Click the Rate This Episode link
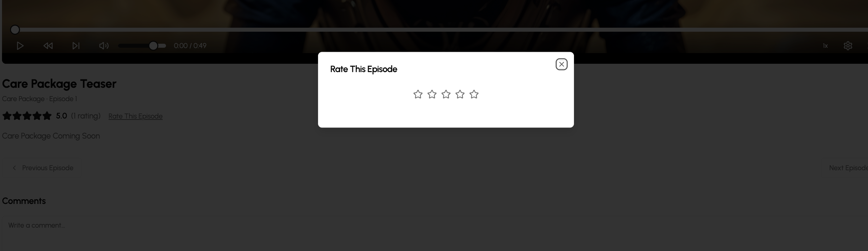Image resolution: width=868 pixels, height=251 pixels. [x=135, y=116]
